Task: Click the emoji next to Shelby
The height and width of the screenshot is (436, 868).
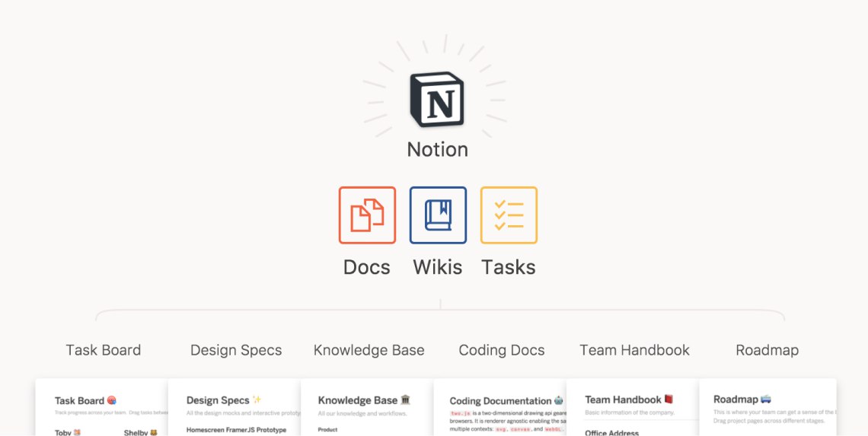Action: pyautogui.click(x=153, y=433)
